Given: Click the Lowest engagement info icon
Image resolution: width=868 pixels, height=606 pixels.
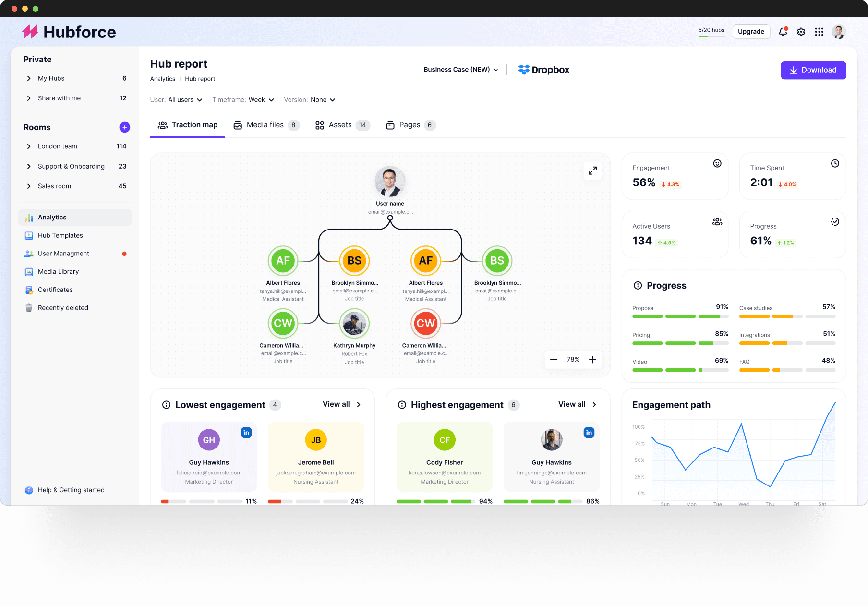Looking at the screenshot, I should pos(166,405).
